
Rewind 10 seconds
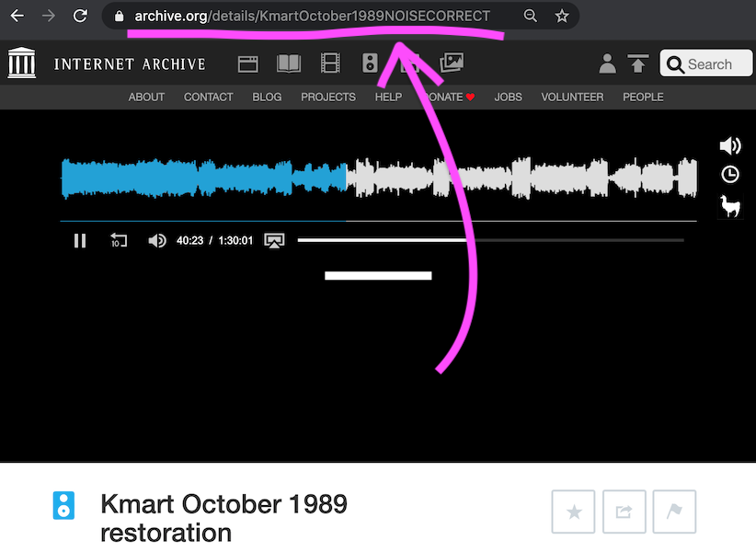[118, 239]
